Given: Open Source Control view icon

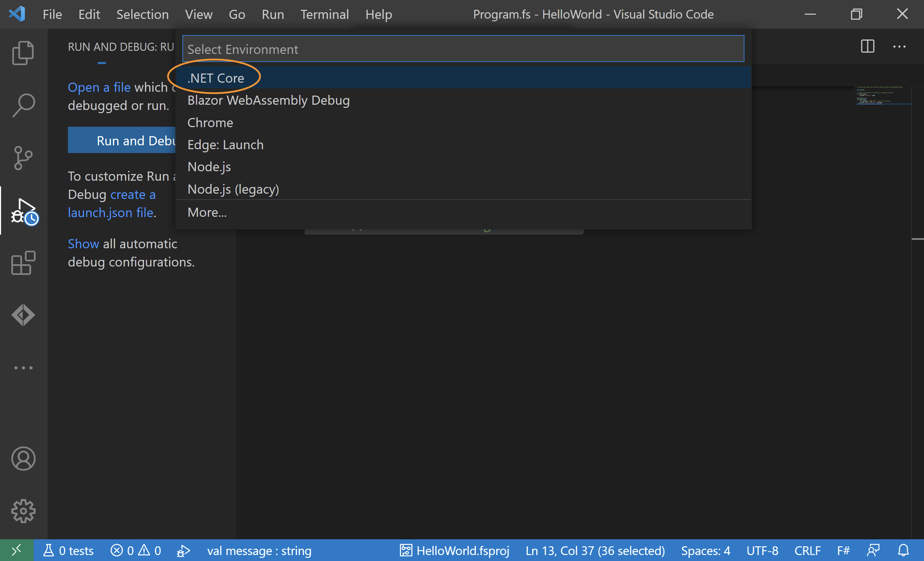Looking at the screenshot, I should (23, 158).
